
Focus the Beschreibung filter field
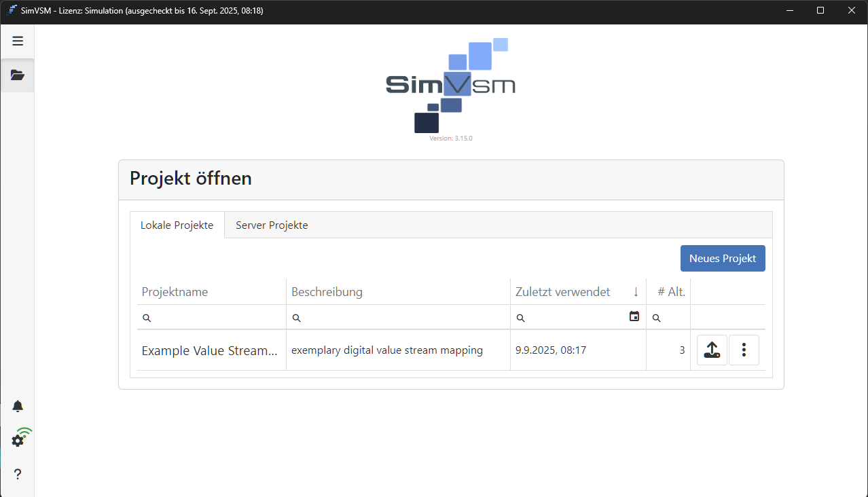pyautogui.click(x=402, y=318)
